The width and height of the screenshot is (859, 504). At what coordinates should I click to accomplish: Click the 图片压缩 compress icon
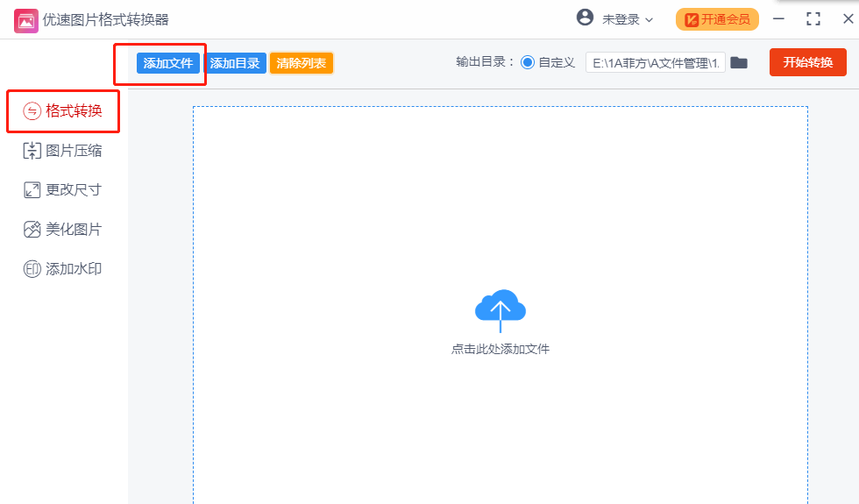pos(32,151)
